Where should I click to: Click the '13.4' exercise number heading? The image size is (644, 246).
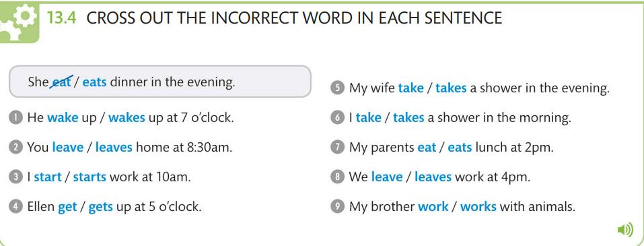click(x=62, y=18)
